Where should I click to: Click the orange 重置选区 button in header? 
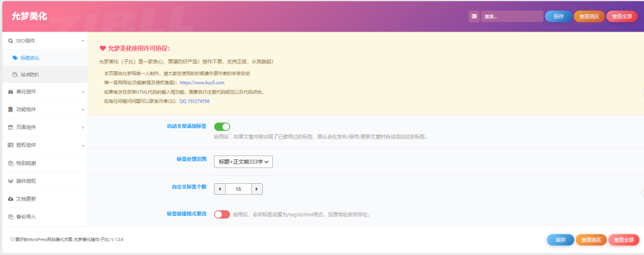(x=589, y=16)
